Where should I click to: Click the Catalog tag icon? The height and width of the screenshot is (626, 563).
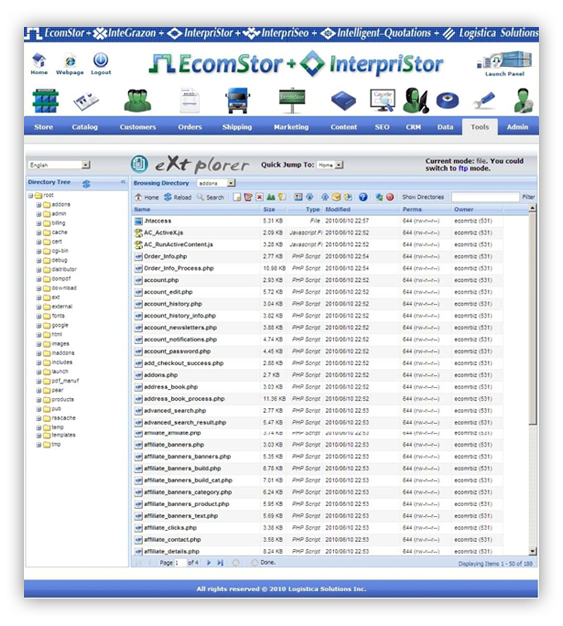(86, 101)
